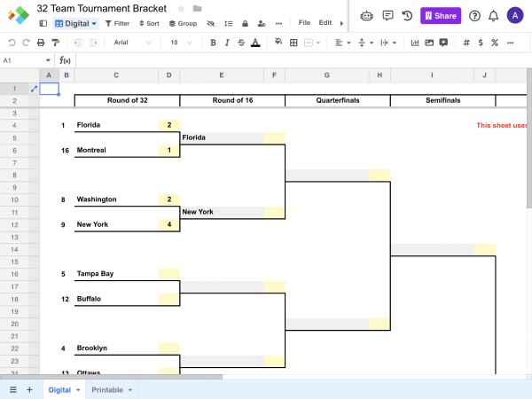Open more formatting options on the toolbar
The width and height of the screenshot is (532, 399).
(x=511, y=43)
